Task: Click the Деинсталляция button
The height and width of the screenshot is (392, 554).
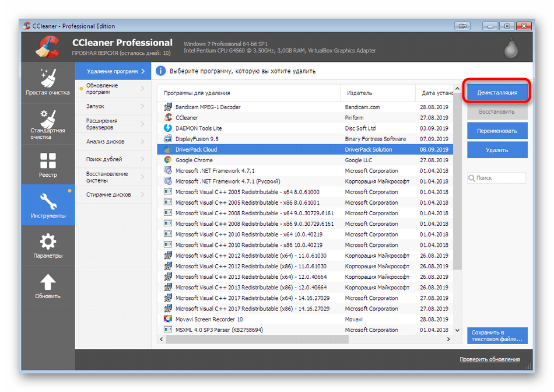Action: pyautogui.click(x=497, y=92)
